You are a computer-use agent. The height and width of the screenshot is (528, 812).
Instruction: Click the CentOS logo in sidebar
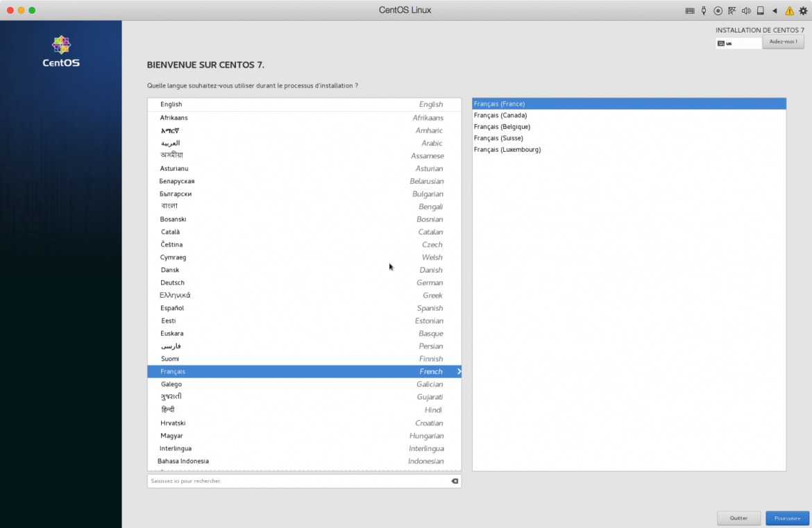pyautogui.click(x=61, y=51)
